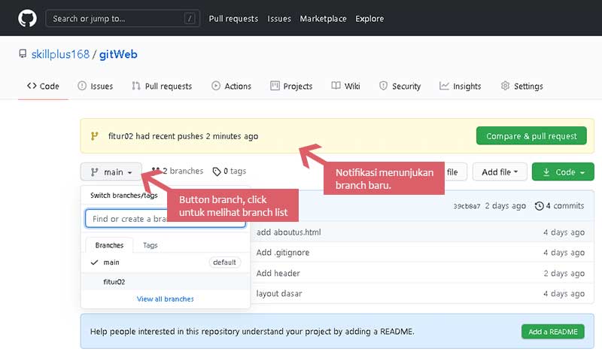This screenshot has height=364, width=602.
Task: Expand the main branch dropdown button
Action: coord(111,172)
